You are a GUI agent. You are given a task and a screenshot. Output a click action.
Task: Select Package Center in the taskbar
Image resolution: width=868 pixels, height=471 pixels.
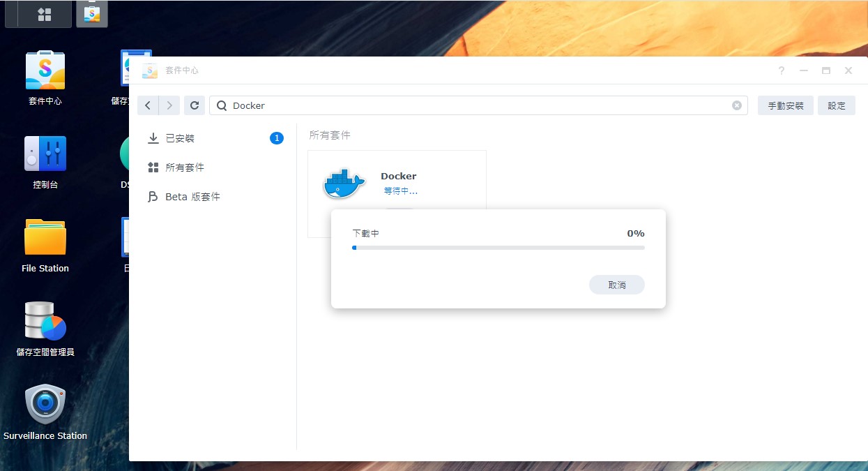point(91,14)
